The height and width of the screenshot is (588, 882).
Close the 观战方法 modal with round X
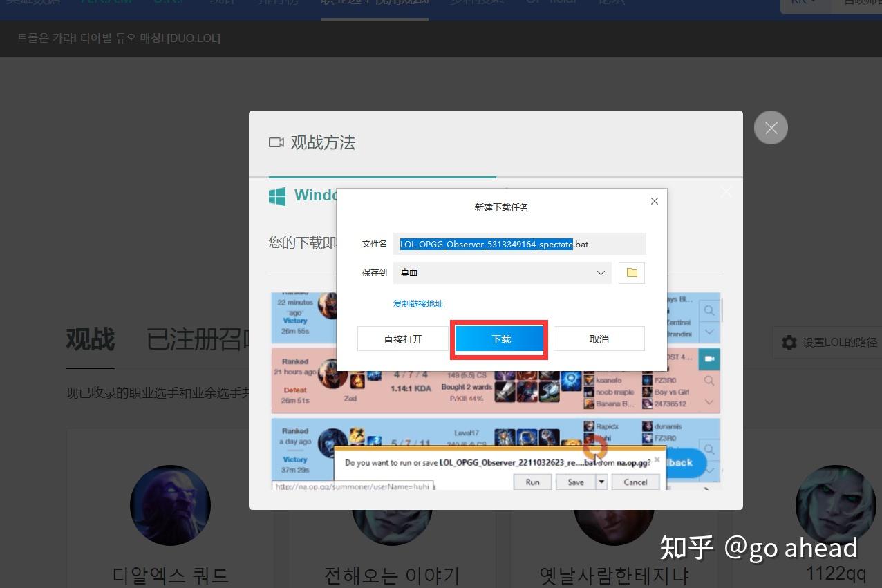coord(771,128)
